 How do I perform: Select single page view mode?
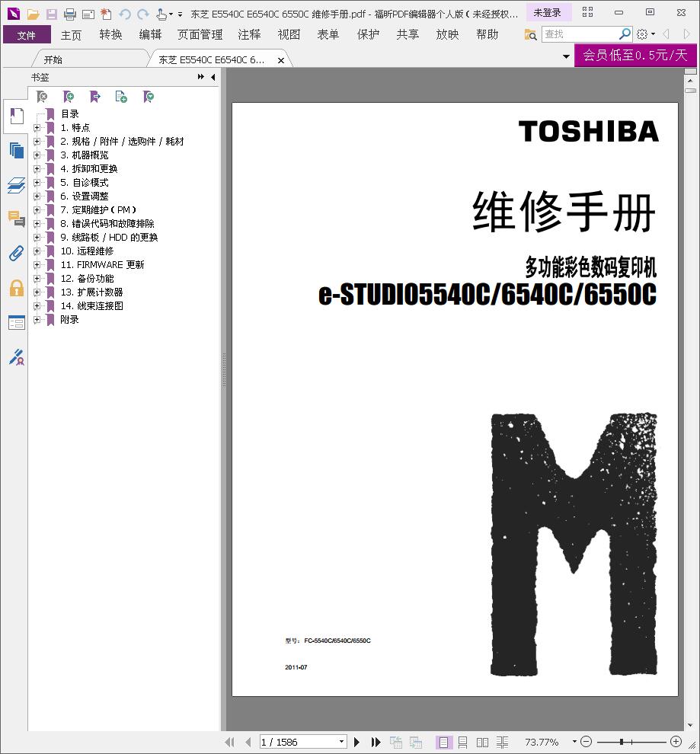(x=443, y=743)
